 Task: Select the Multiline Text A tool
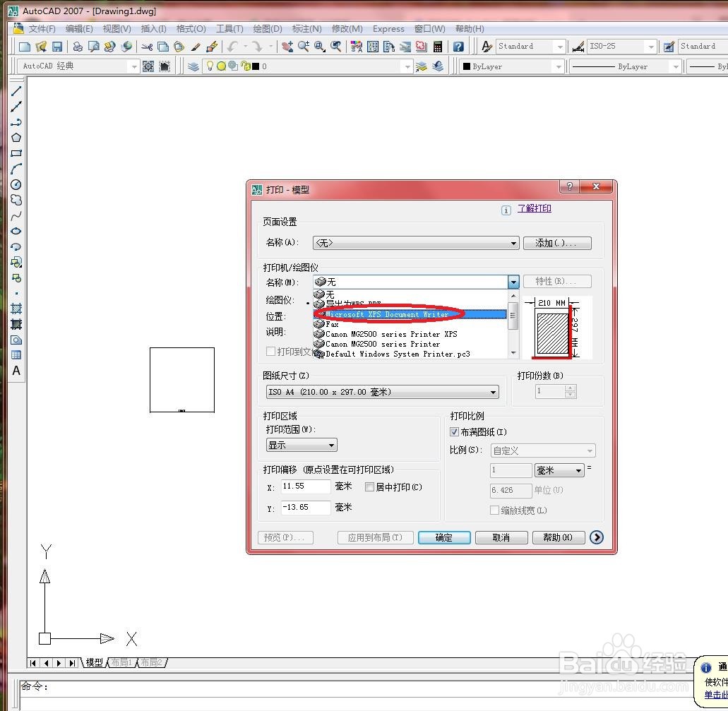click(x=16, y=371)
